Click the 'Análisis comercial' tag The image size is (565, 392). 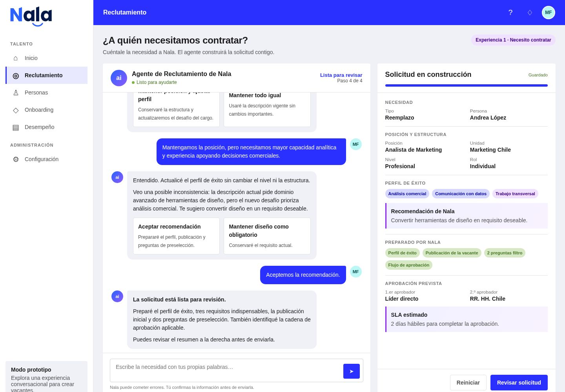pyautogui.click(x=407, y=194)
